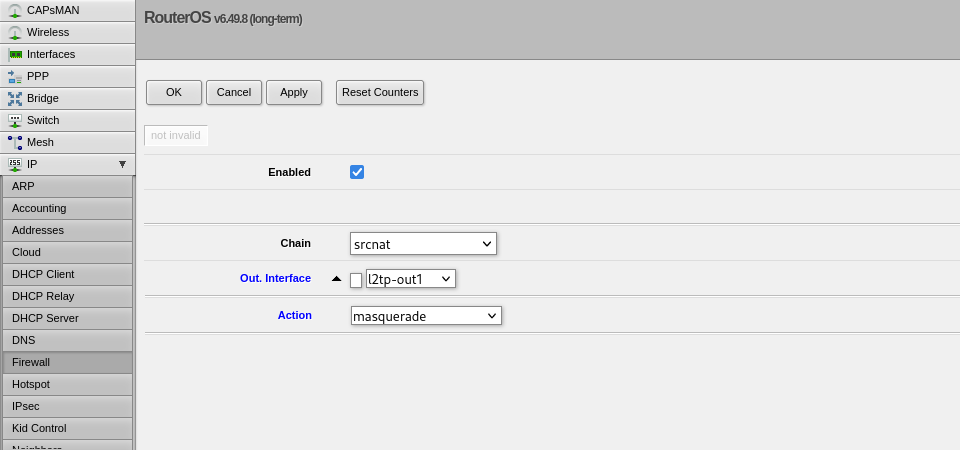Open Firewall in the IP submenu

[67, 362]
